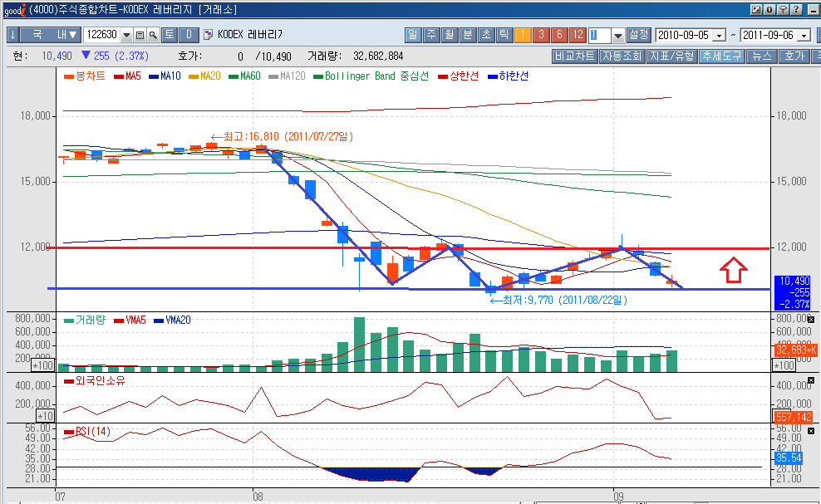The image size is (821, 504).
Task: Close the RSI(14) sub-chart with its X
Action: [810, 431]
